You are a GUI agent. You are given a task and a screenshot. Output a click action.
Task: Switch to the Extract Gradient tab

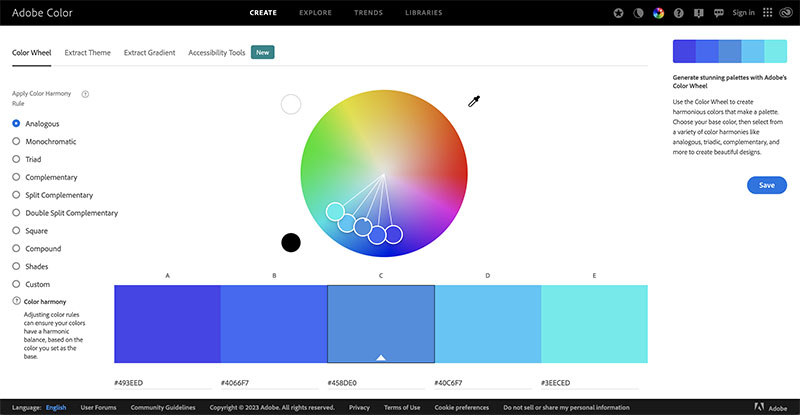pos(149,53)
